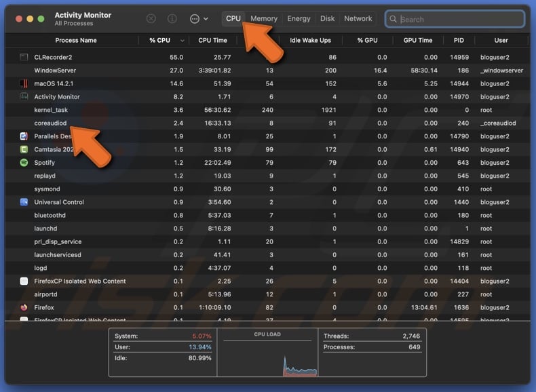The width and height of the screenshot is (536, 392).
Task: Click the Activity Monitor process icon
Action: coord(24,97)
